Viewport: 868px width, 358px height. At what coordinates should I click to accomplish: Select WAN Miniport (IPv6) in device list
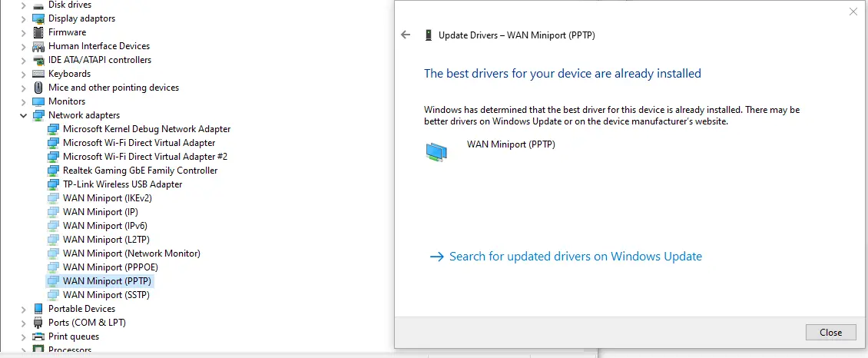pyautogui.click(x=104, y=226)
